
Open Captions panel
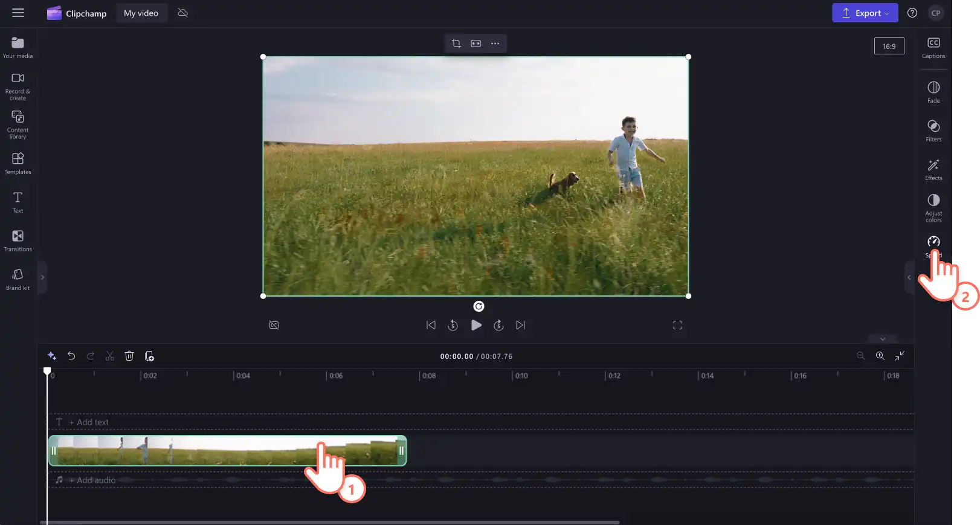point(933,47)
